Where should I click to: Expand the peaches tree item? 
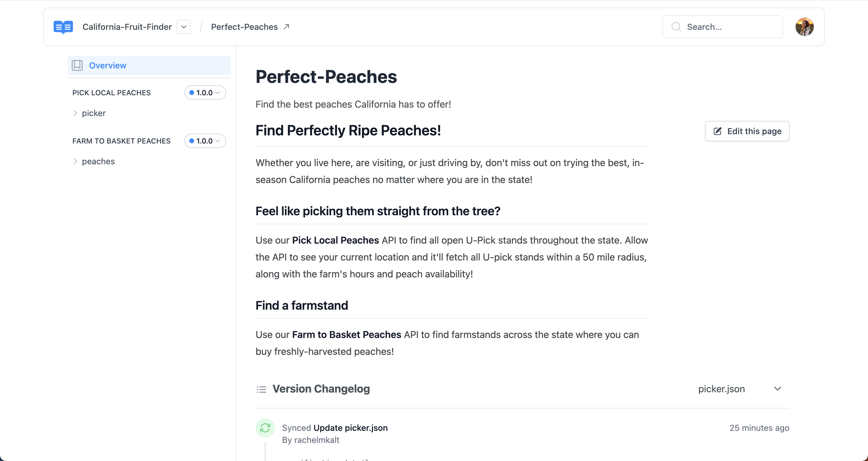tap(75, 161)
